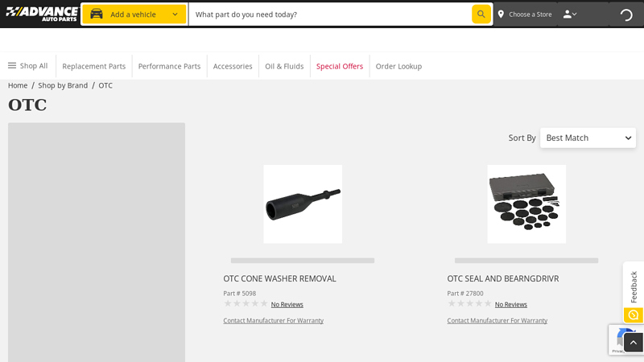The height and width of the screenshot is (362, 644).
Task: Go to Special Offers
Action: (340, 66)
